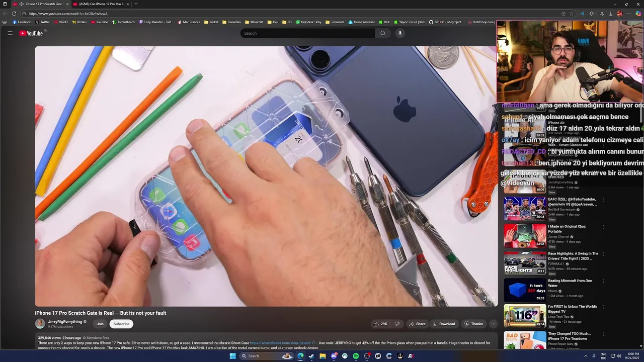Open the YouTube hamburger guide menu
This screenshot has width=644, height=362.
tap(10, 33)
